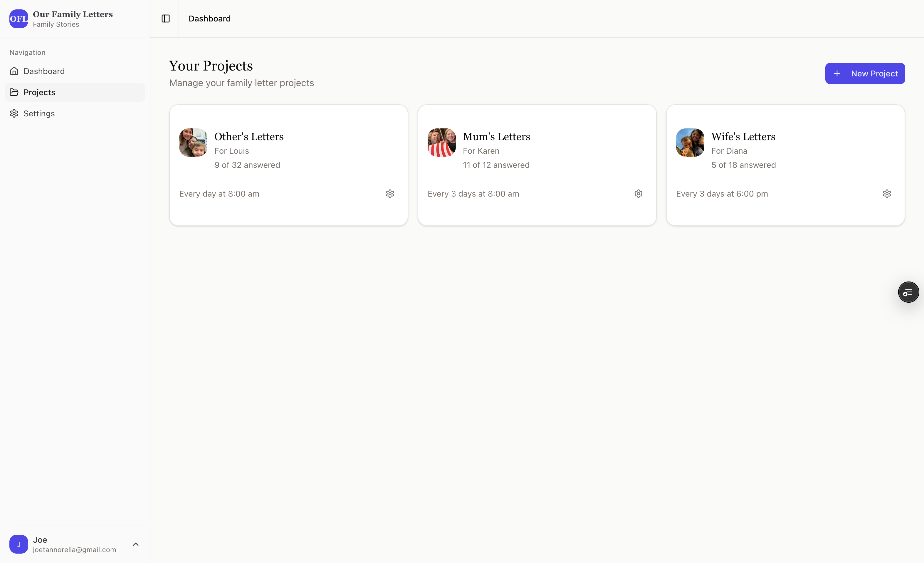Open settings gear on Other's Letters card
The image size is (924, 563).
point(390,194)
